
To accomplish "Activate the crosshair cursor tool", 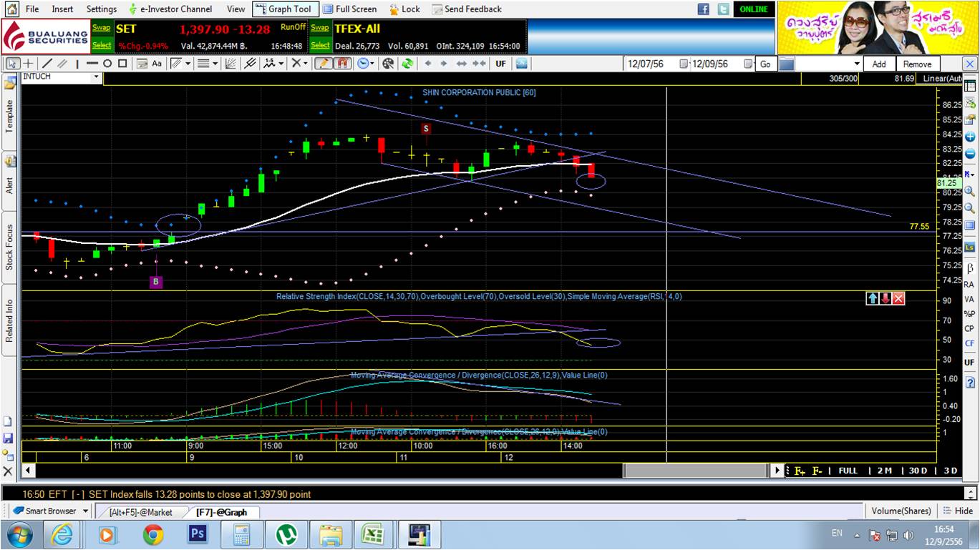I will pyautogui.click(x=29, y=64).
